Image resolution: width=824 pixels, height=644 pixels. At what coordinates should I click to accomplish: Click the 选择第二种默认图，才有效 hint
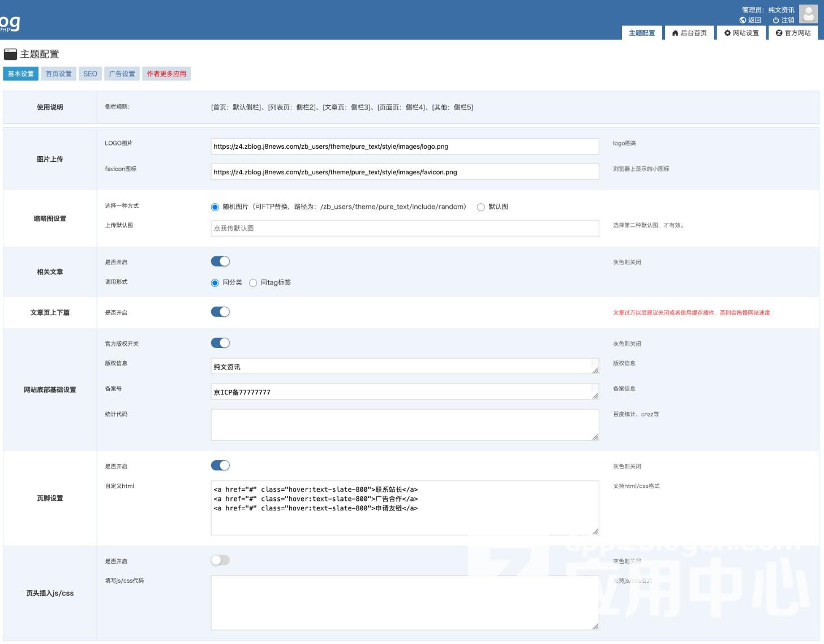pos(649,225)
